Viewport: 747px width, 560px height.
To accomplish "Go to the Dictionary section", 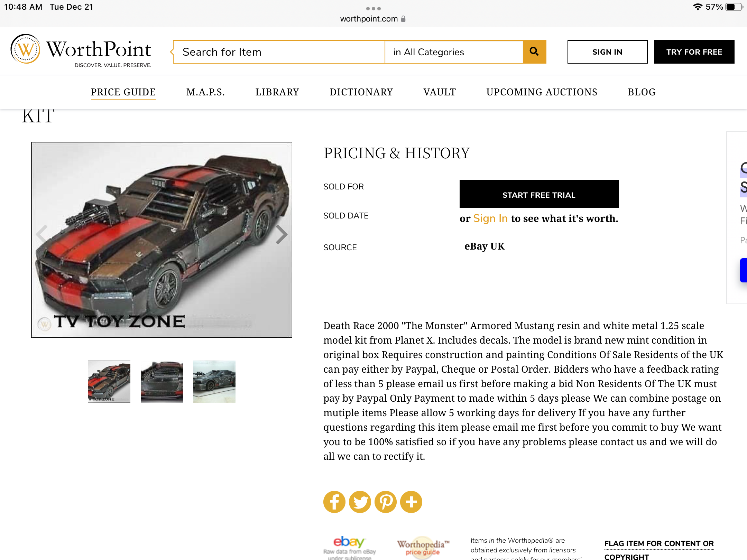I will point(361,92).
